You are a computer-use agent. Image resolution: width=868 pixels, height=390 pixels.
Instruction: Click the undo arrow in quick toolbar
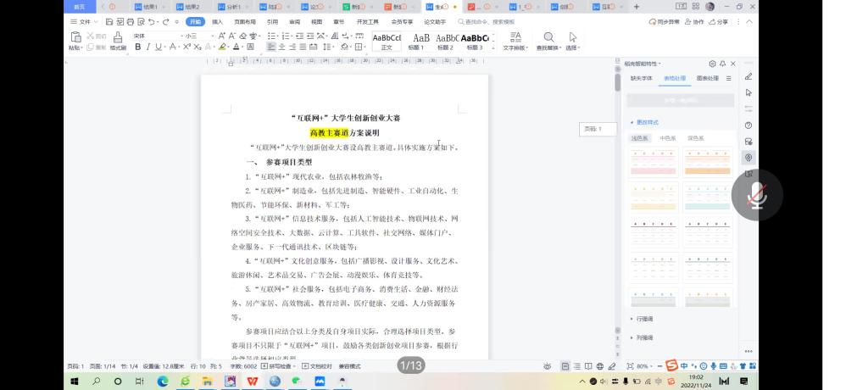point(151,22)
